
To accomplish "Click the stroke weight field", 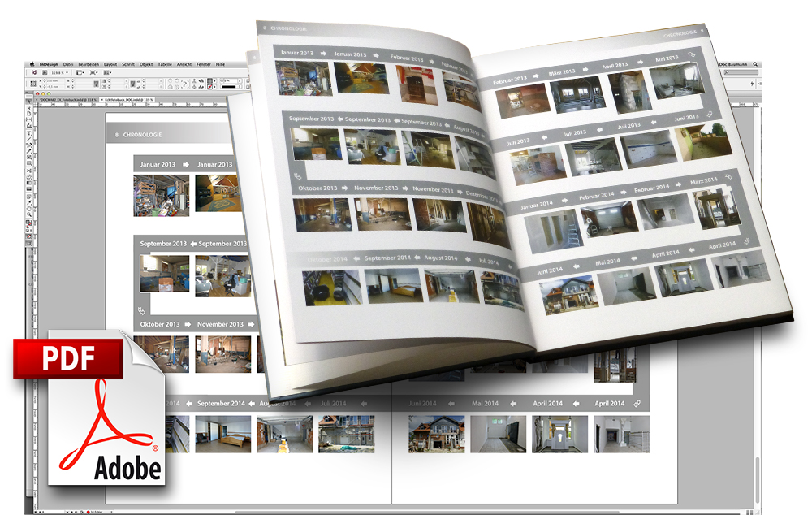I will tap(230, 81).
